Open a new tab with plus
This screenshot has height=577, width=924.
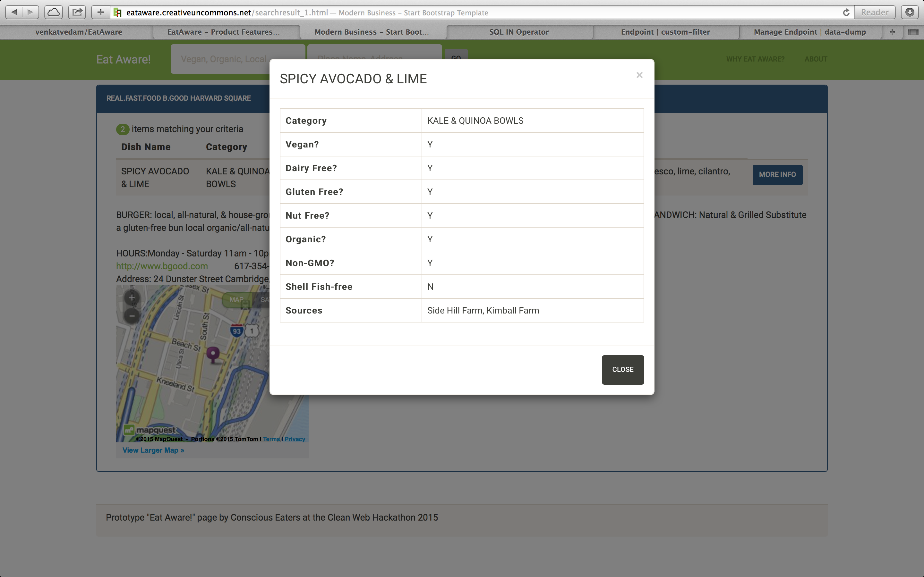(x=892, y=32)
